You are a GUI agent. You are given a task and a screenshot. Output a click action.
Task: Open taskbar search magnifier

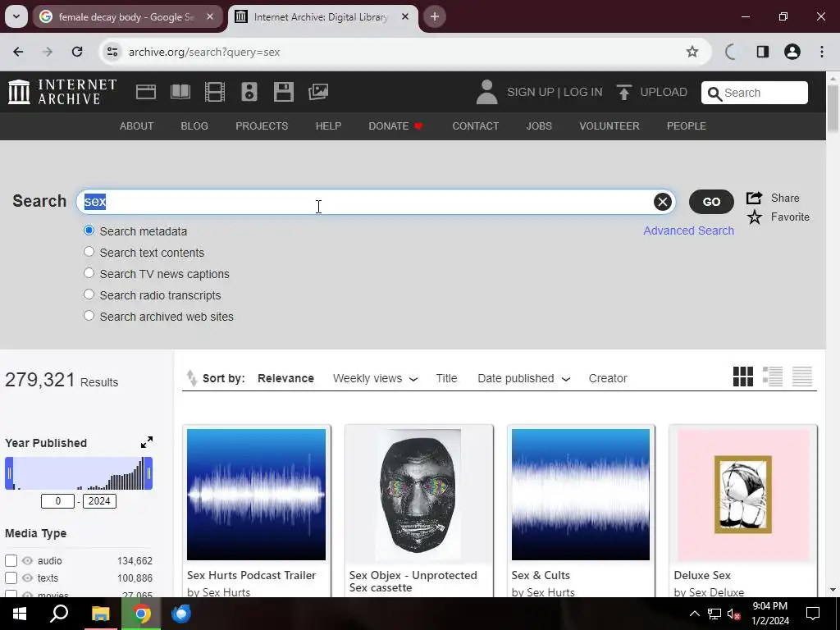pyautogui.click(x=59, y=614)
